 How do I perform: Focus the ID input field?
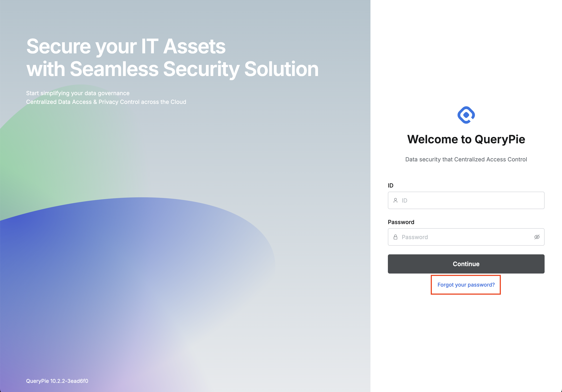[470, 201]
